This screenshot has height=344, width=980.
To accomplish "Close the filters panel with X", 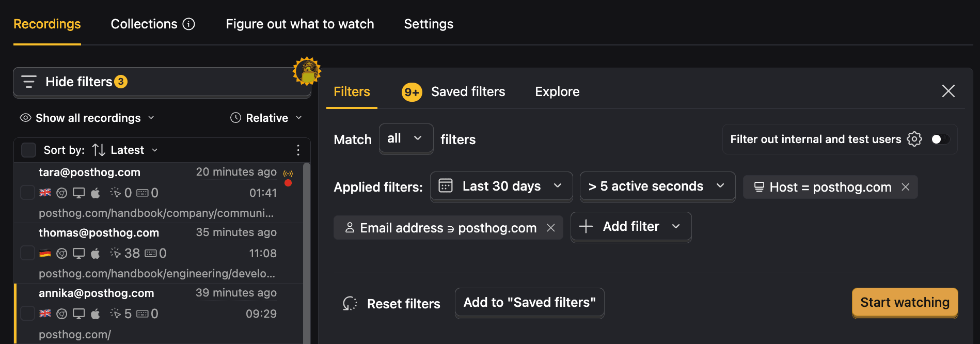I will tap(948, 91).
